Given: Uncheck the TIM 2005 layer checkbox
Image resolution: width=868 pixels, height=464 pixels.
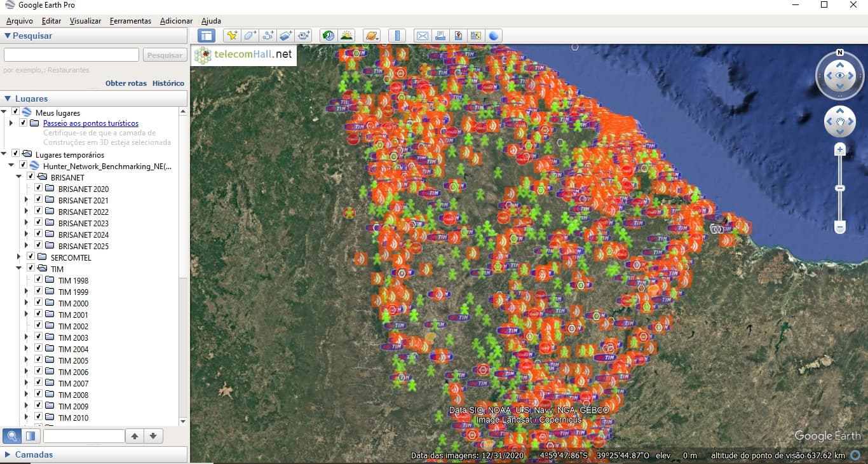Looking at the screenshot, I should tap(39, 360).
